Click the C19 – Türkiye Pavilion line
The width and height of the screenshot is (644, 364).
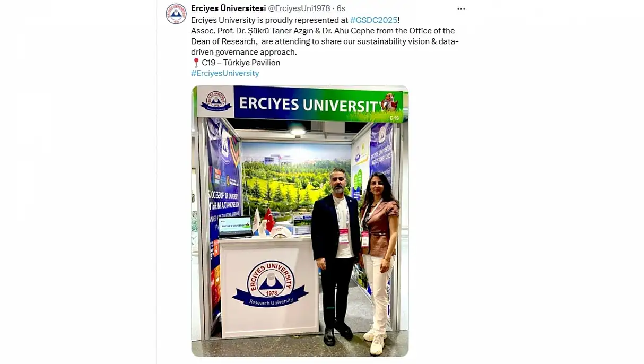coord(241,63)
